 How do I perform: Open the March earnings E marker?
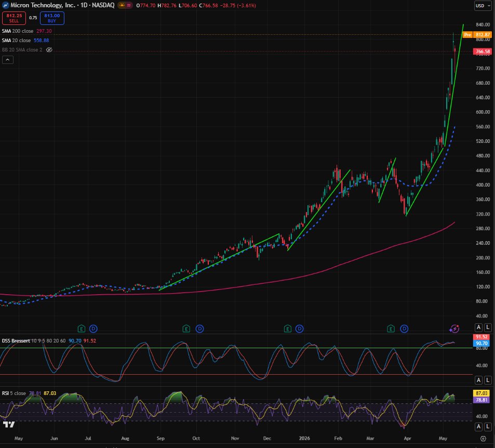[391, 329]
